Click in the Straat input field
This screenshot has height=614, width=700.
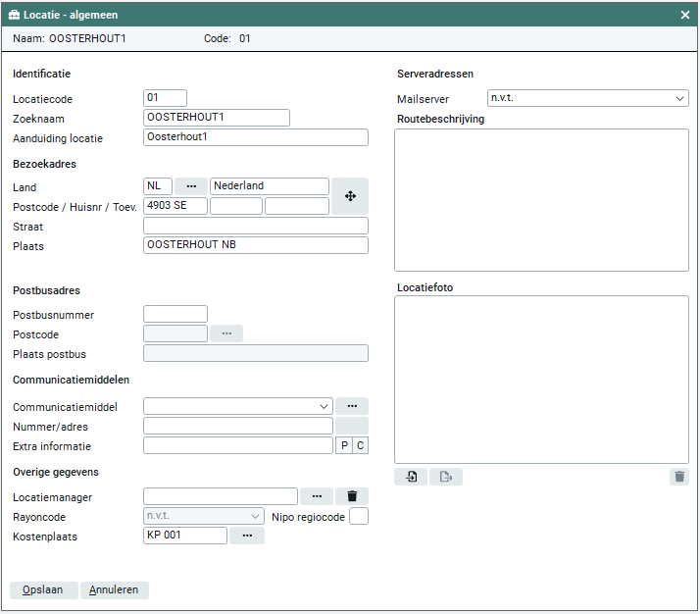(x=255, y=226)
